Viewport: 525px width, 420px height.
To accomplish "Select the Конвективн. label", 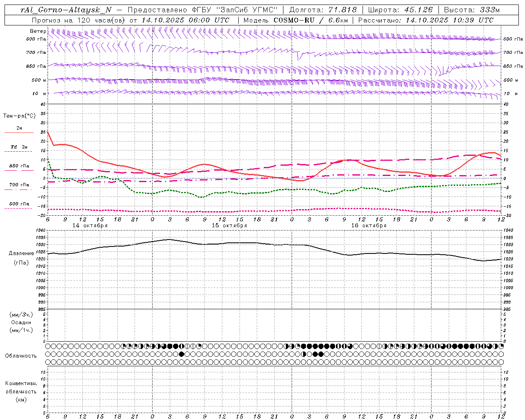I will click(21, 383).
